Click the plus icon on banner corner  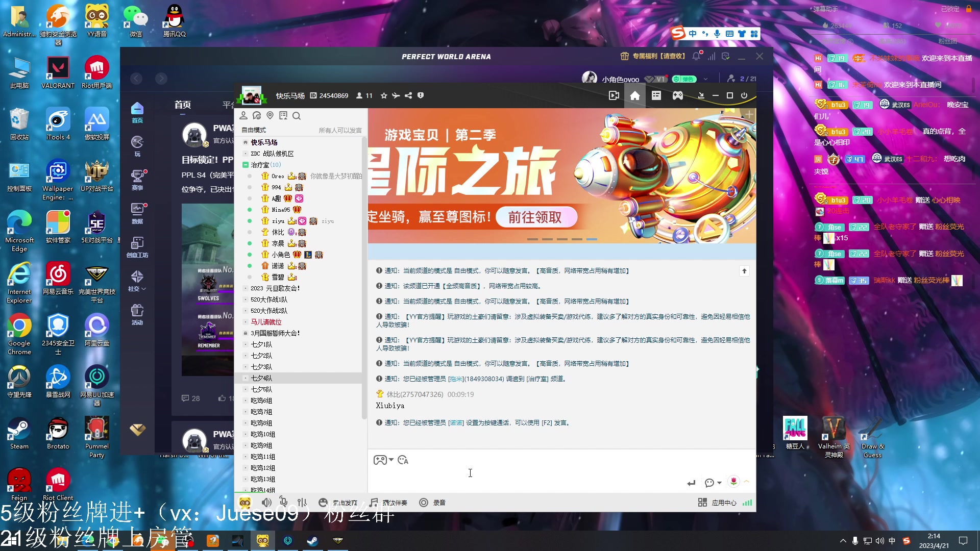pyautogui.click(x=749, y=115)
